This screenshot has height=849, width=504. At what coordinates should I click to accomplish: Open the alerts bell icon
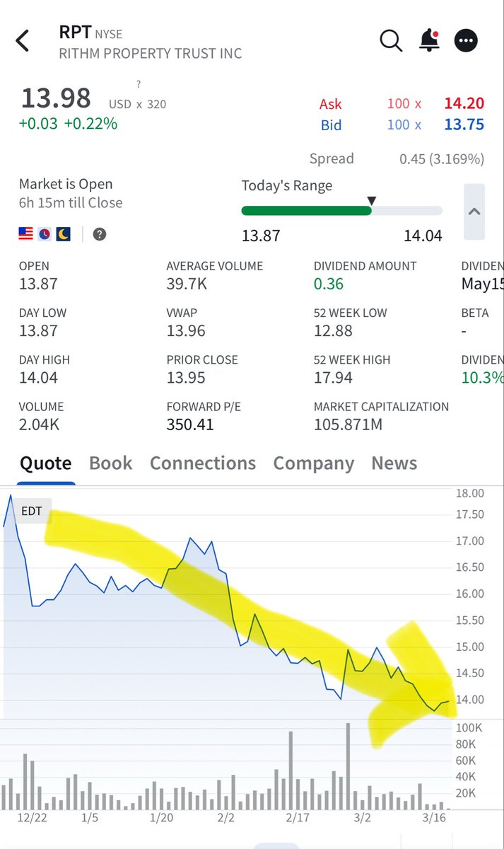(429, 41)
